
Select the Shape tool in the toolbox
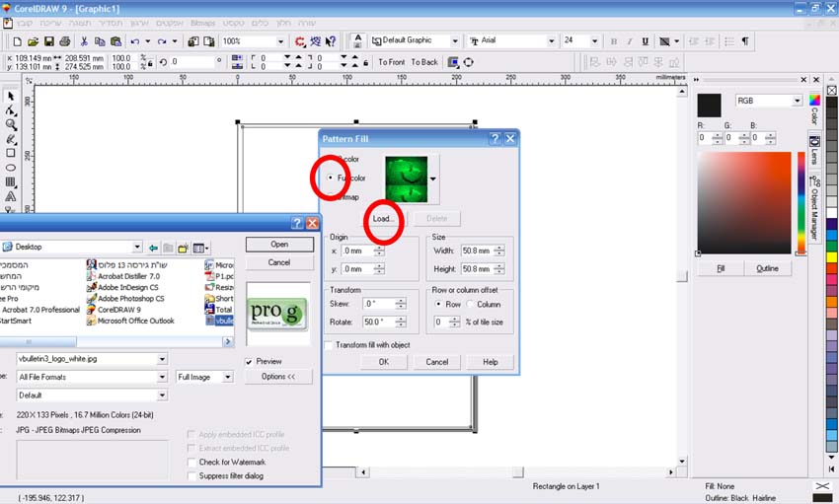point(11,110)
